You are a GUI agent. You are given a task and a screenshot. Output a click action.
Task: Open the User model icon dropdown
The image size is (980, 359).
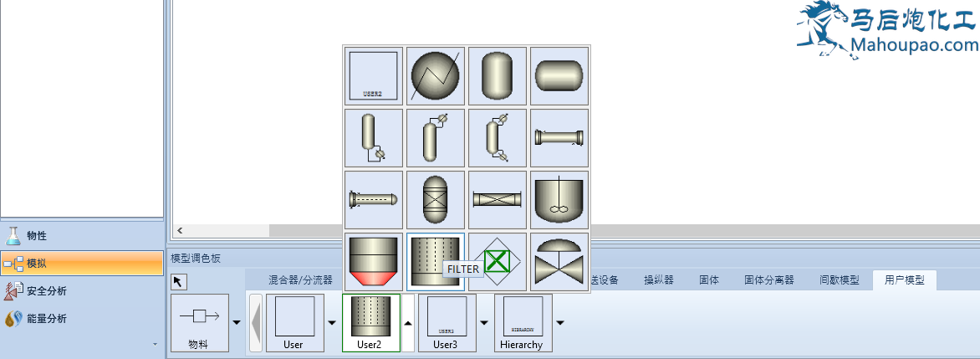point(332,322)
